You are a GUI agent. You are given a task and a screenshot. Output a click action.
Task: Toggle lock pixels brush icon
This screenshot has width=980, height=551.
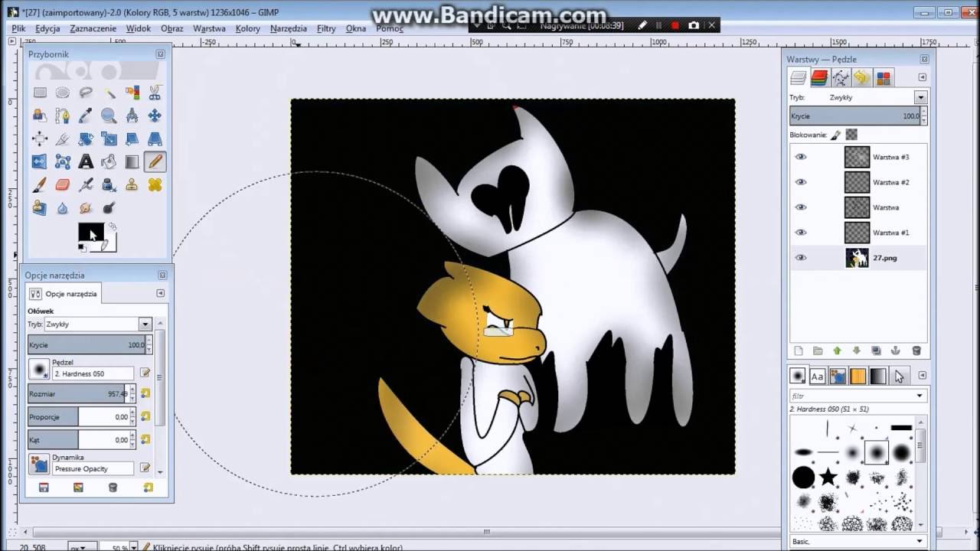tap(836, 135)
